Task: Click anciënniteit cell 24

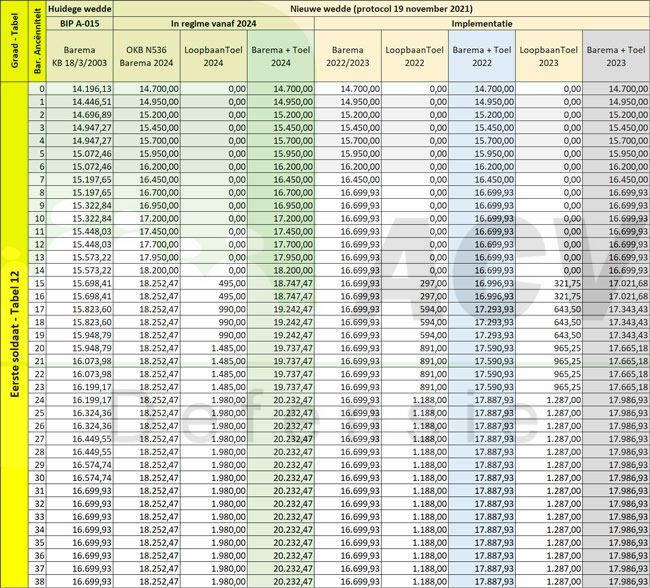Action: click(x=37, y=400)
